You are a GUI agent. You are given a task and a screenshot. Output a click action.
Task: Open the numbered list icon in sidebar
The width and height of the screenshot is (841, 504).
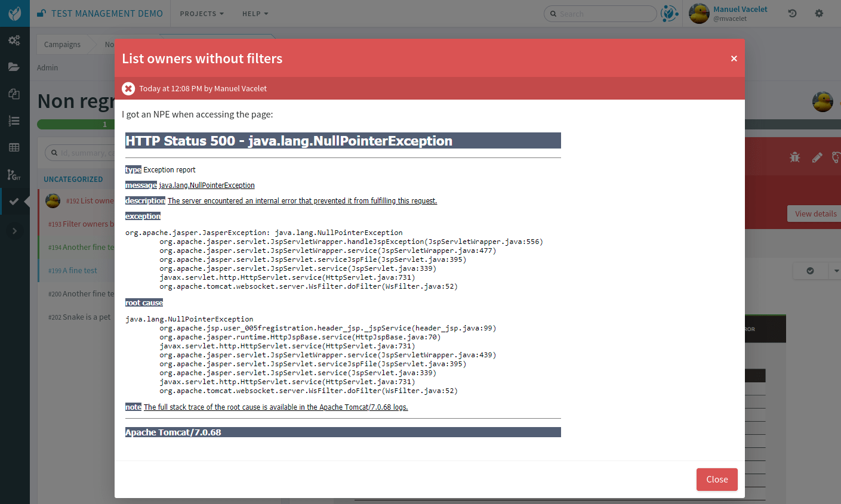14,121
